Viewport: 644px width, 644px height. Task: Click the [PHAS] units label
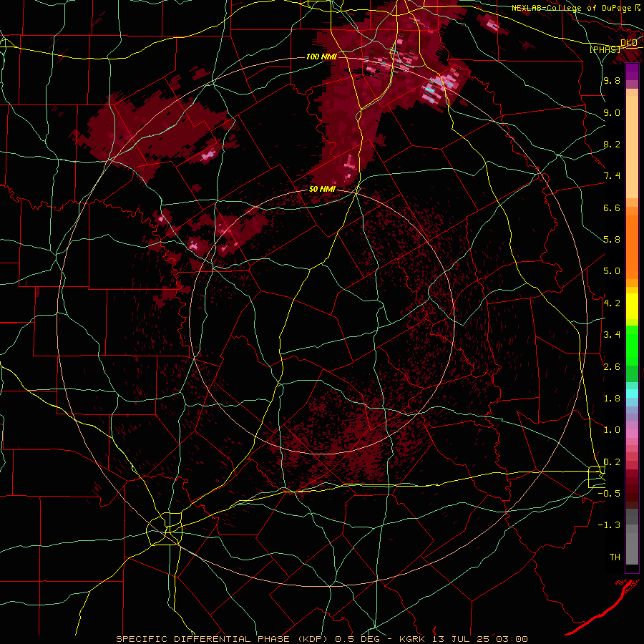[x=605, y=49]
